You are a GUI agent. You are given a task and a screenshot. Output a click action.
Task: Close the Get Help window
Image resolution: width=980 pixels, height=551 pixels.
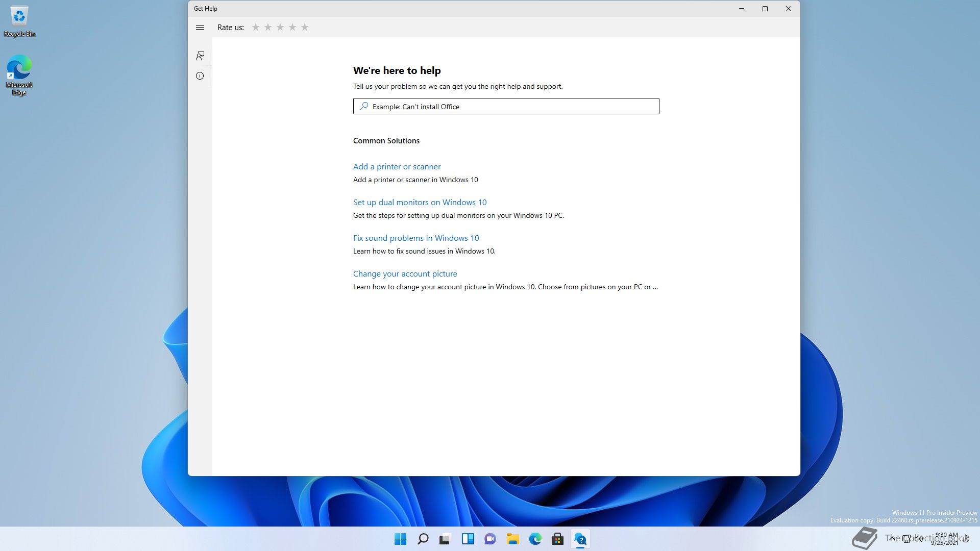coord(789,9)
